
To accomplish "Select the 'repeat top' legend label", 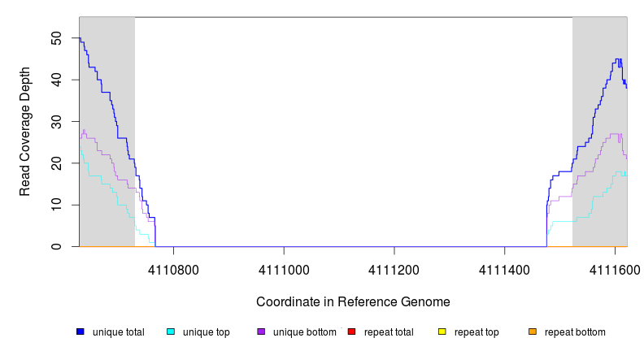I will pos(476,332).
